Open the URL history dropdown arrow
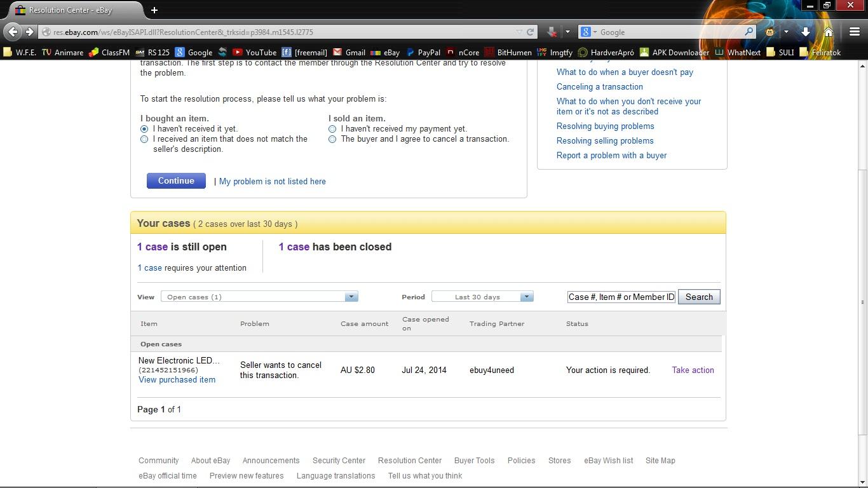The image size is (868, 488). point(519,32)
